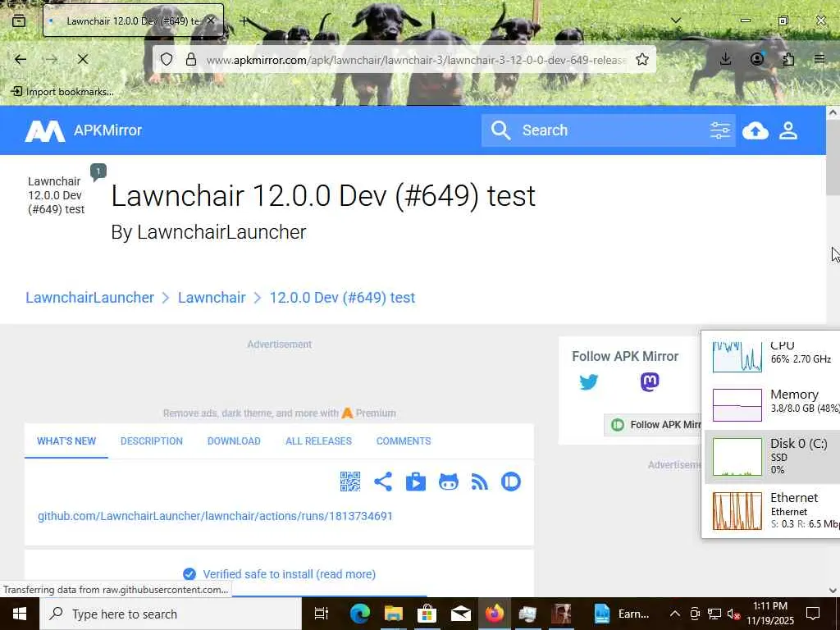Open the Lawnchair breadcrumb link
The image size is (840, 630).
212,298
